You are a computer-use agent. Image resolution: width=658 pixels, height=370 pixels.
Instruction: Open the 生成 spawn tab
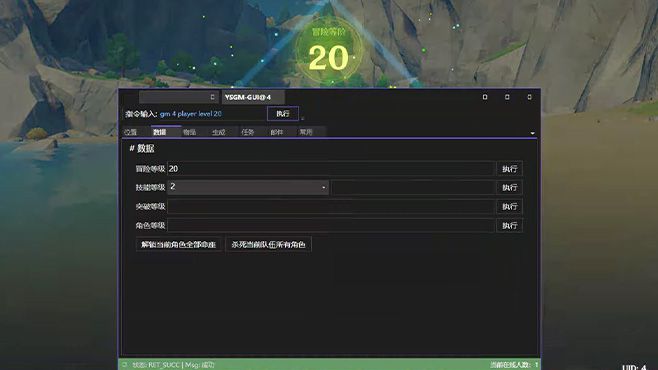pyautogui.click(x=219, y=132)
